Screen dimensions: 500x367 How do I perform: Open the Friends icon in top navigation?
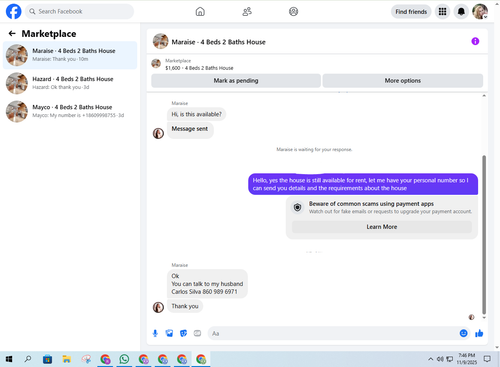coord(247,12)
